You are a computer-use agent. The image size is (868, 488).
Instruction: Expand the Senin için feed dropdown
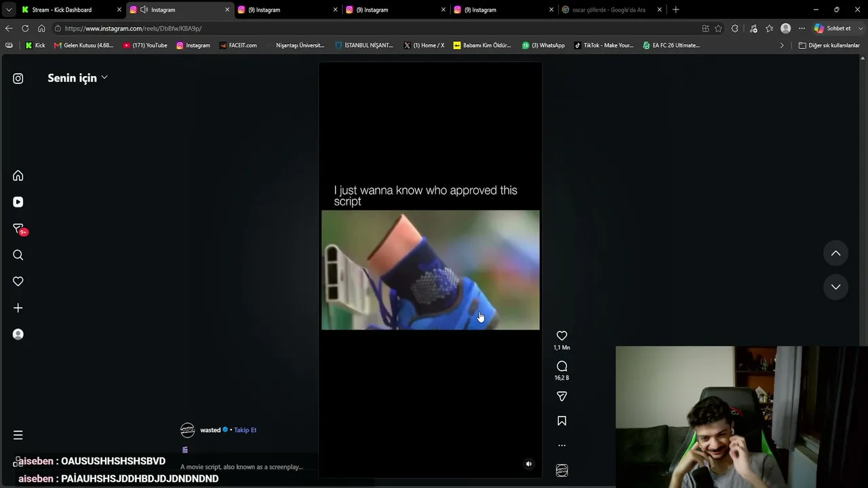coord(78,78)
